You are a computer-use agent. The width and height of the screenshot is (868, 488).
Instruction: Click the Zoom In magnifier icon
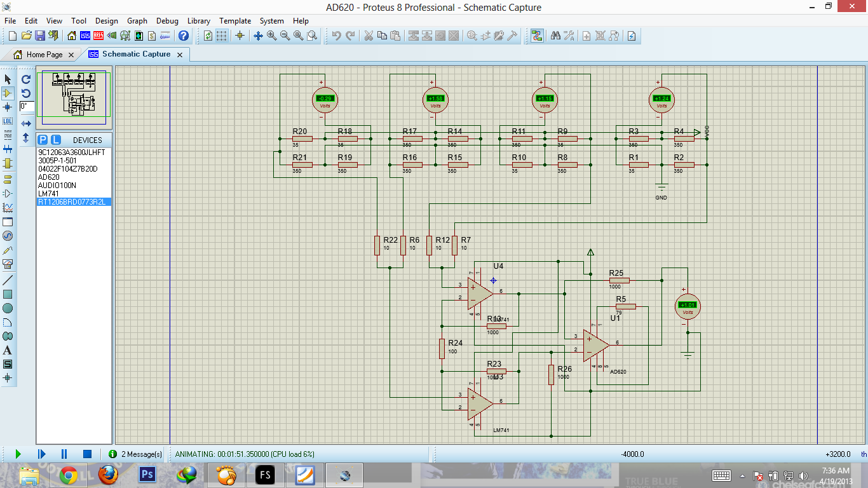pos(272,36)
